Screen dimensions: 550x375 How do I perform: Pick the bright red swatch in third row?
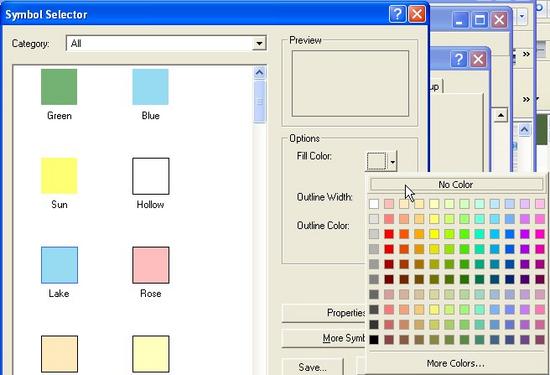[x=389, y=234]
